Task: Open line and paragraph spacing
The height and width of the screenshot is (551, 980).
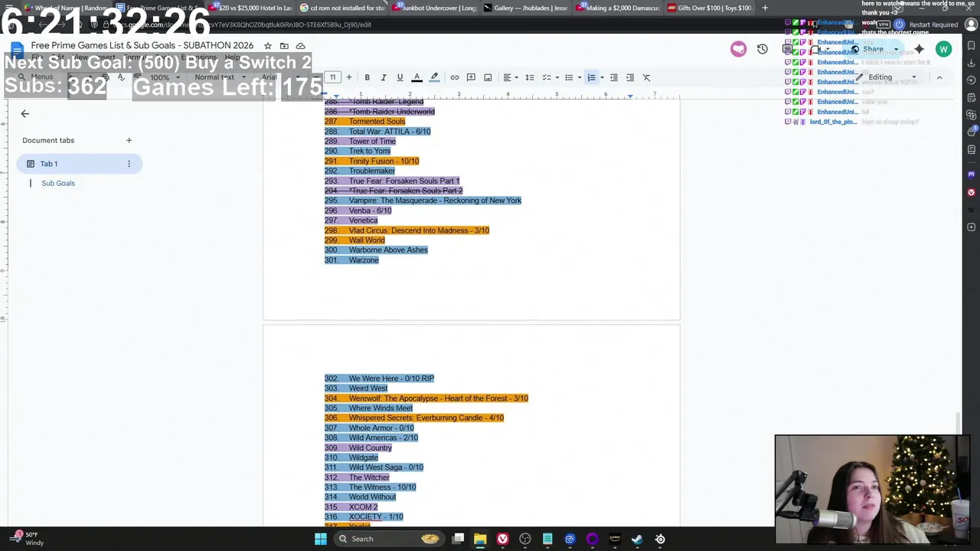Action: (x=530, y=77)
